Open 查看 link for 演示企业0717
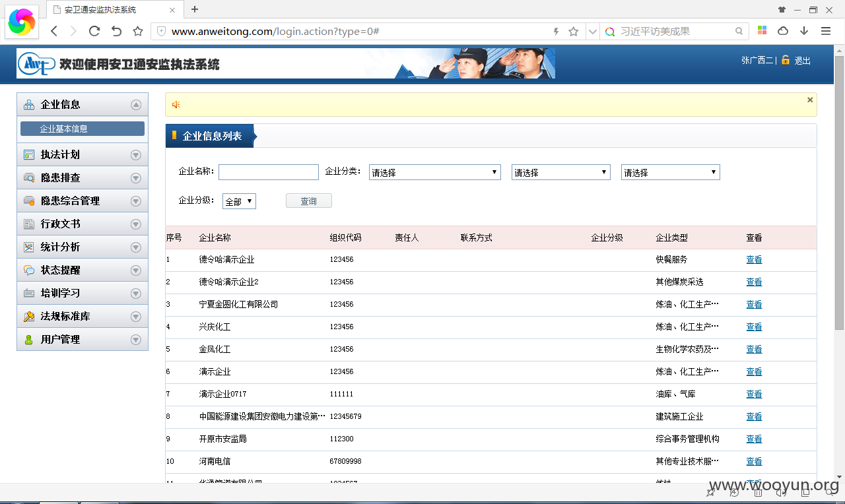The width and height of the screenshot is (845, 504). click(x=754, y=394)
